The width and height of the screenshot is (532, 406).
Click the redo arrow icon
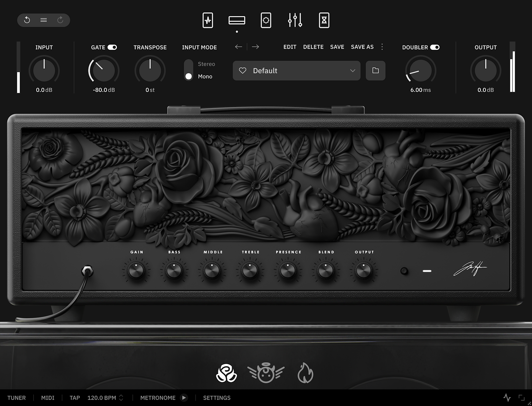point(60,20)
